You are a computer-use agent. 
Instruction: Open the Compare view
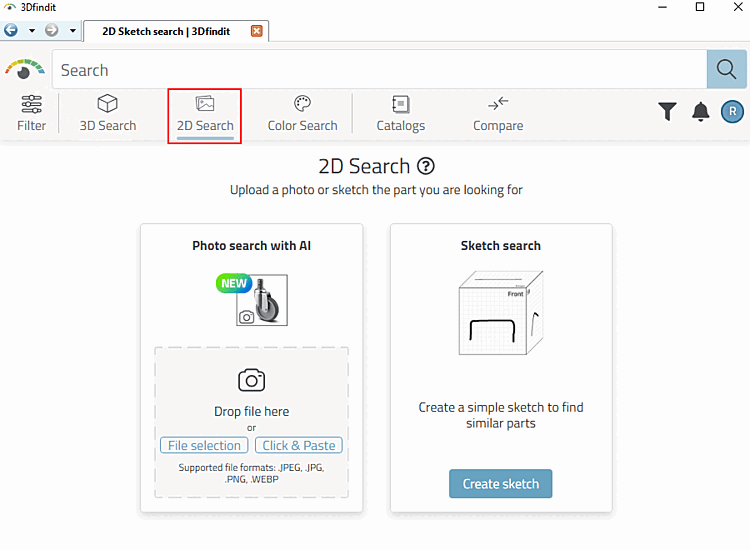(498, 113)
